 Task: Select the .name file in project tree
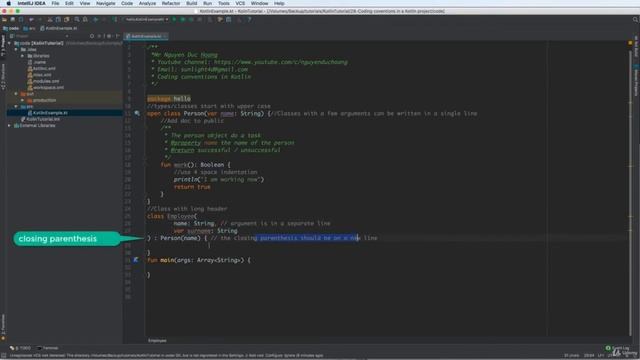coord(37,62)
